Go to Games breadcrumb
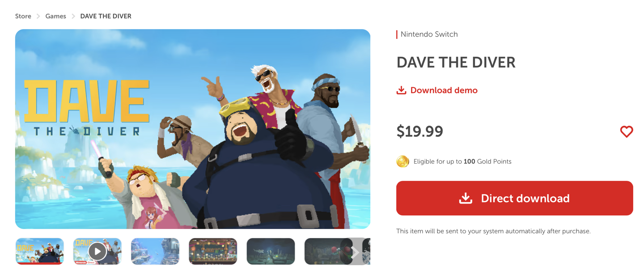The width and height of the screenshot is (644, 270). coord(55,16)
